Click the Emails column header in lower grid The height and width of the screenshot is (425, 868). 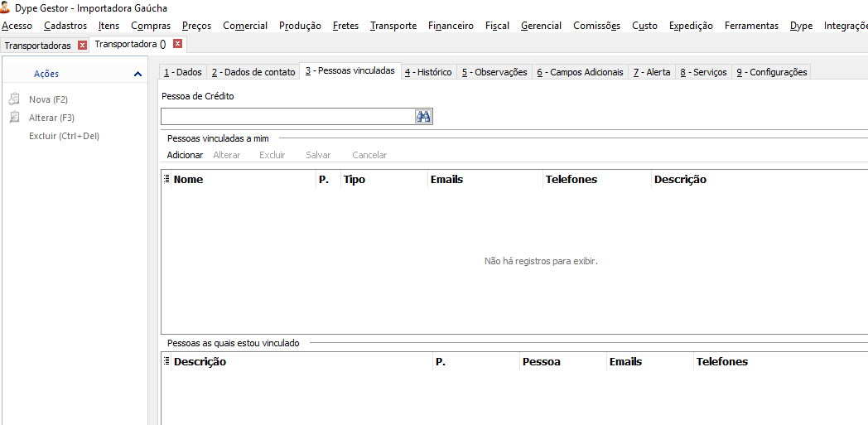pos(650,361)
